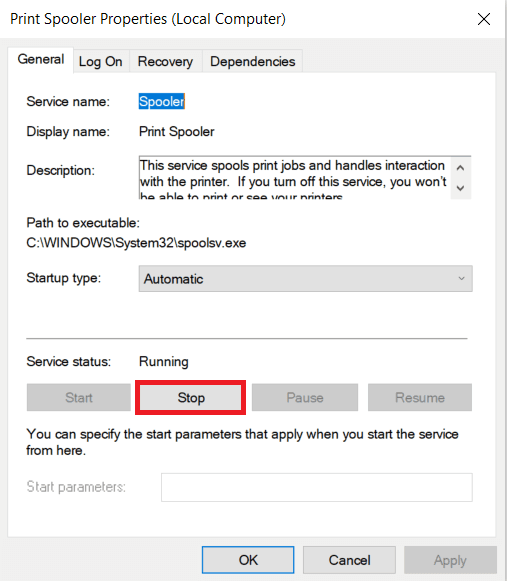Click the spoolsv.exe executable path text
The height and width of the screenshot is (581, 507).
click(136, 243)
